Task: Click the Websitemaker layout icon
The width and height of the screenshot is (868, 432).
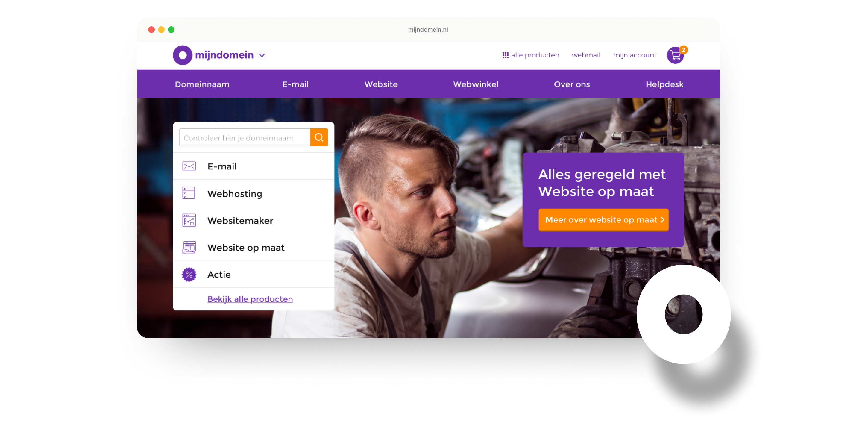Action: pos(189,220)
